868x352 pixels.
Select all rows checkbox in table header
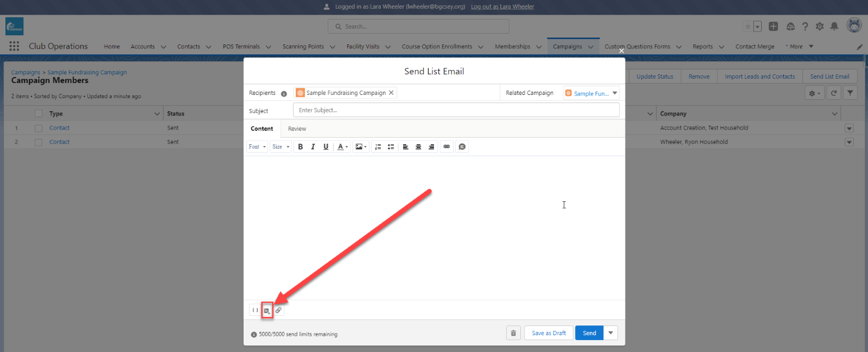click(39, 114)
